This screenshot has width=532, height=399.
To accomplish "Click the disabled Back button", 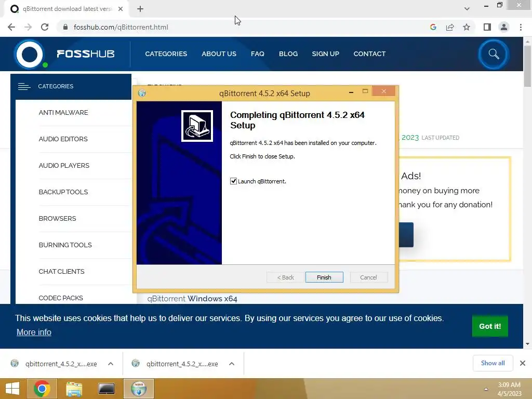I will point(285,277).
